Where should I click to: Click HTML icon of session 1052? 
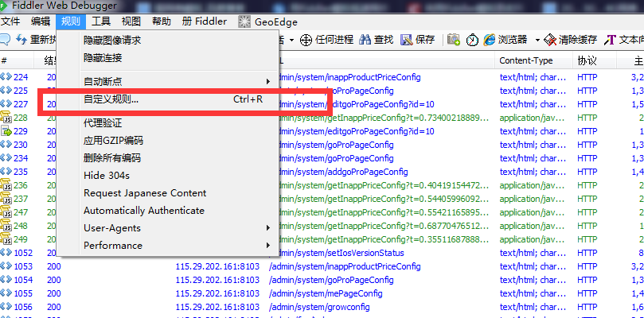click(6, 252)
